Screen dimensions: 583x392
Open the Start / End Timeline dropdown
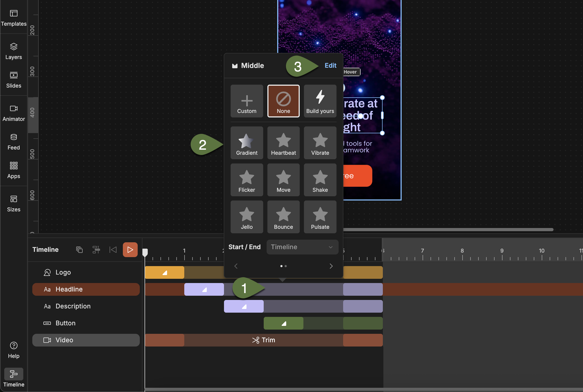[x=302, y=247]
